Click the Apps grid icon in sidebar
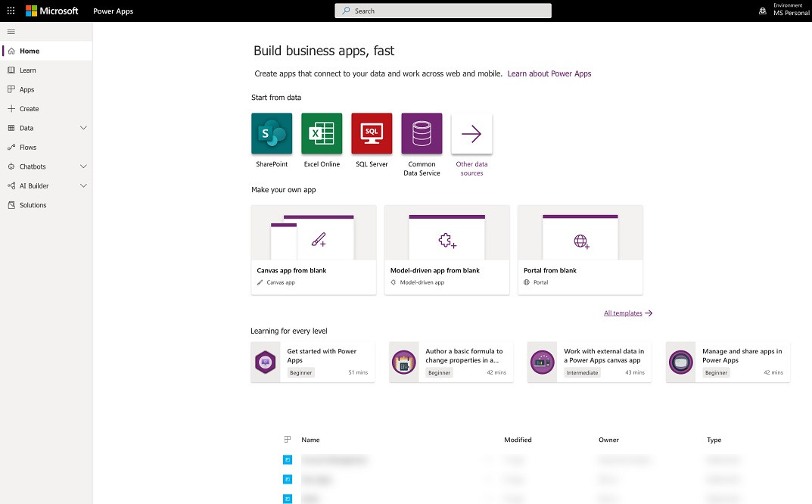The height and width of the screenshot is (504, 812). [x=11, y=89]
